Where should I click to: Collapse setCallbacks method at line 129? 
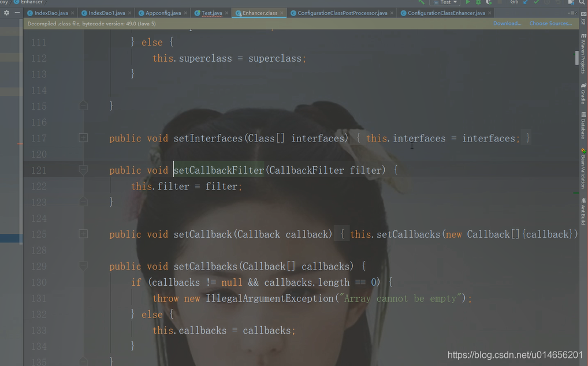coord(83,266)
